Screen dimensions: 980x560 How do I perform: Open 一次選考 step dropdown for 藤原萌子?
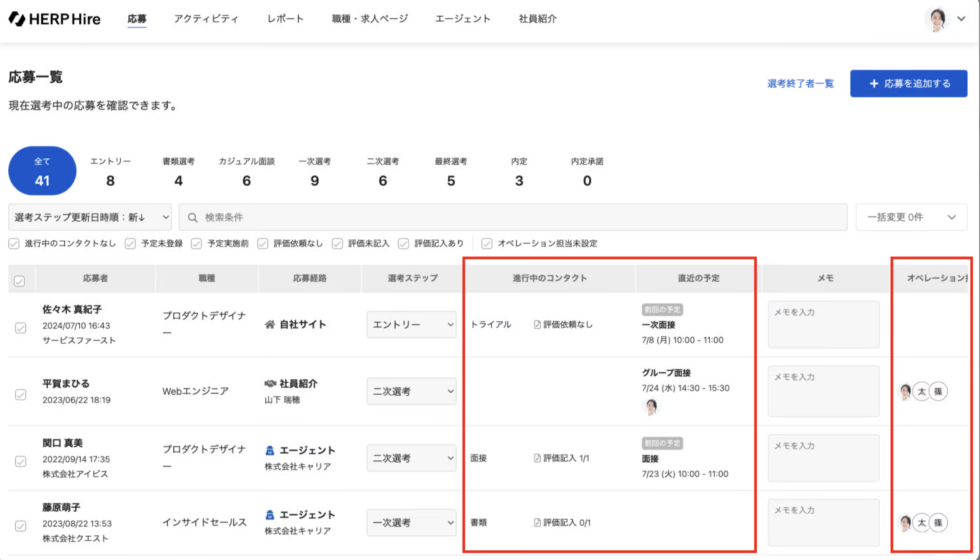click(x=412, y=522)
